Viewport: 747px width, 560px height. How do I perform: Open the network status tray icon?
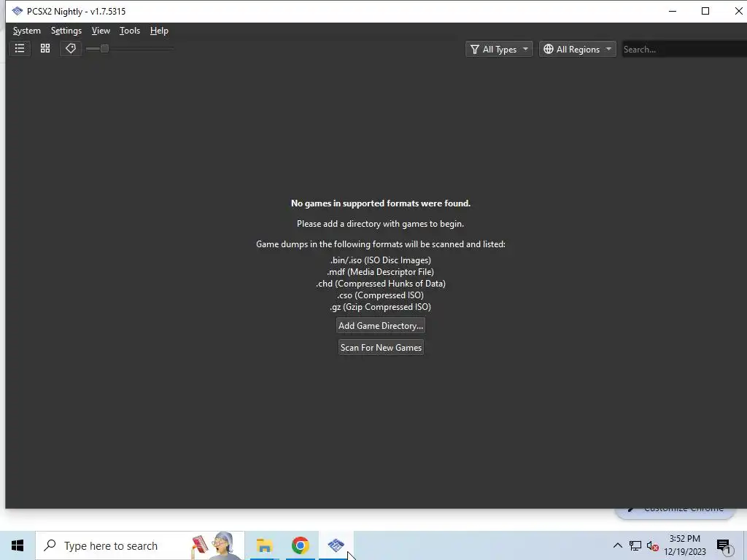tap(635, 545)
